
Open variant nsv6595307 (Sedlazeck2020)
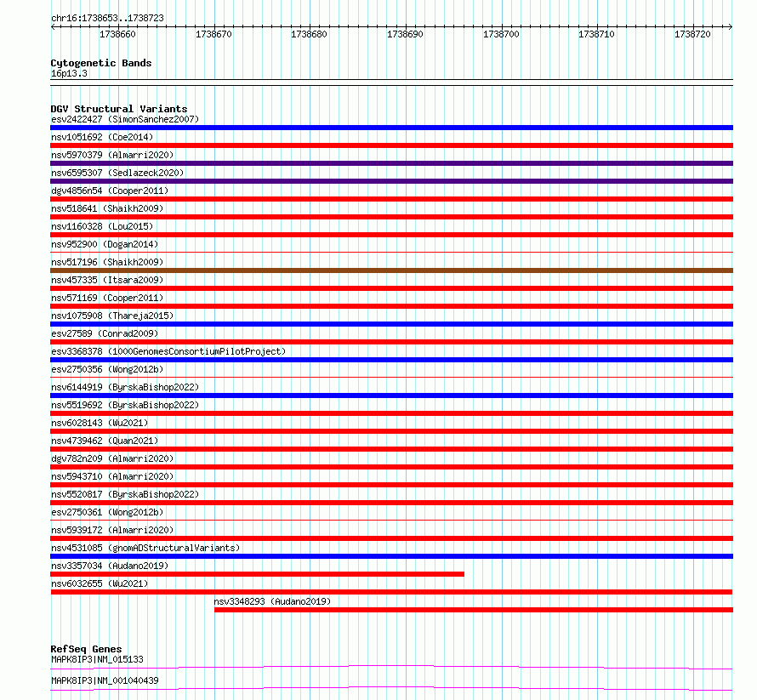(117, 173)
